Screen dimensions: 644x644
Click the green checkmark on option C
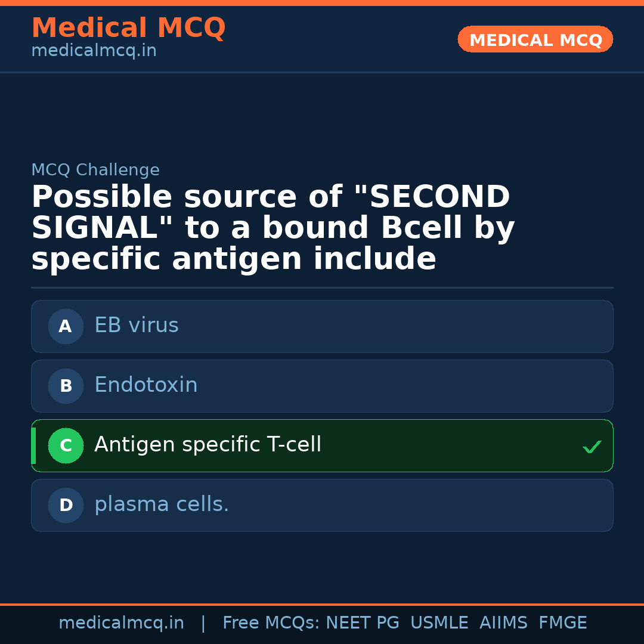(x=592, y=447)
